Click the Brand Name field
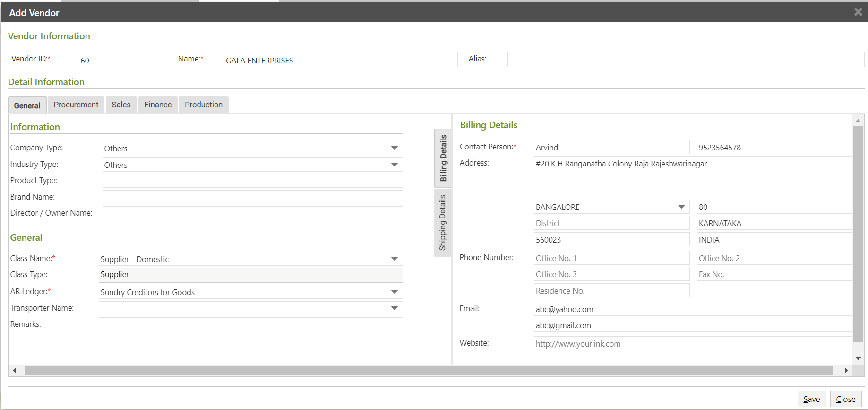Screen dimensions: 868x410 [252, 197]
